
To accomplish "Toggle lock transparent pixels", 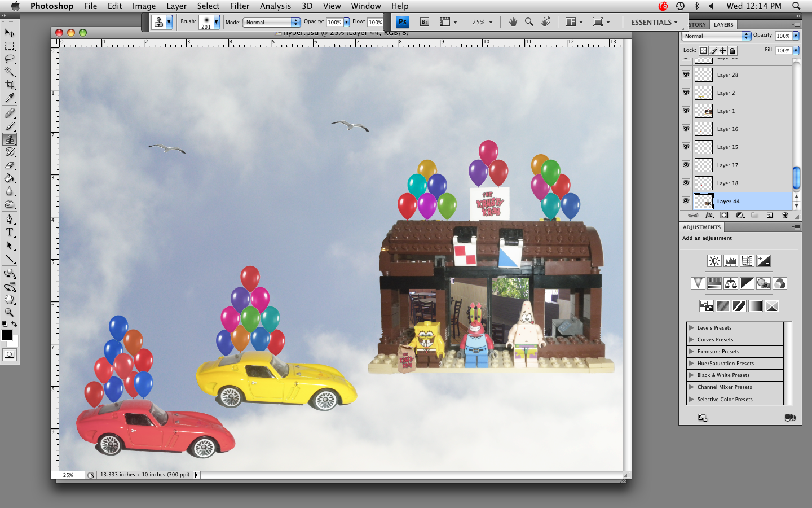I will pyautogui.click(x=703, y=50).
